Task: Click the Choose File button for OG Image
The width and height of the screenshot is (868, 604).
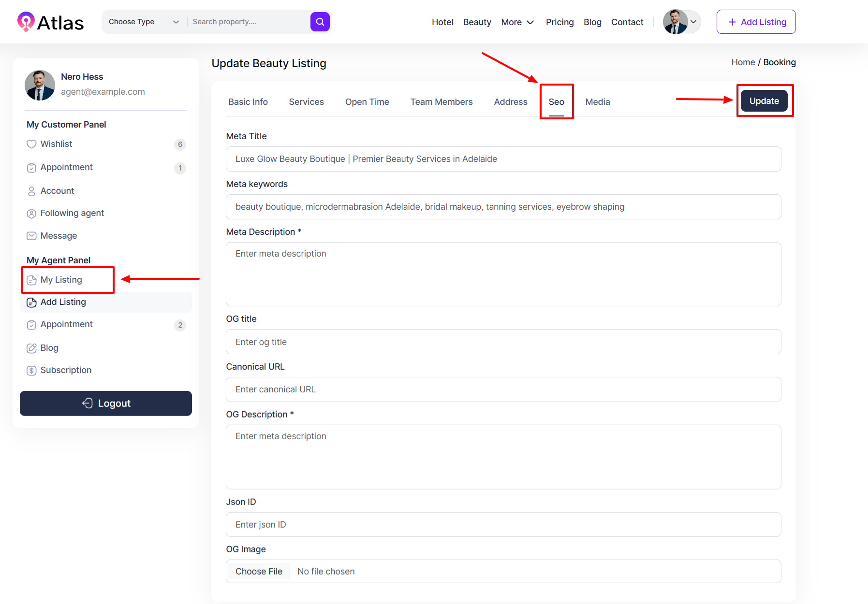Action: (x=259, y=572)
